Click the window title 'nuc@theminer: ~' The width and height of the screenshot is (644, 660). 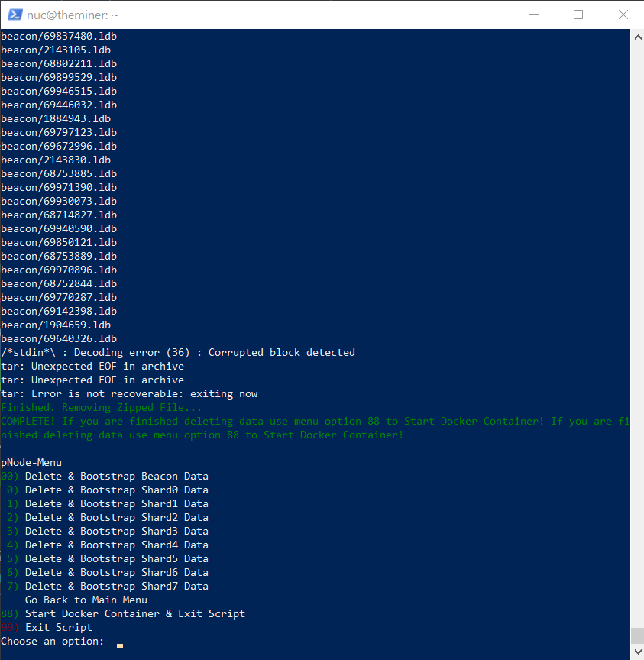point(73,15)
